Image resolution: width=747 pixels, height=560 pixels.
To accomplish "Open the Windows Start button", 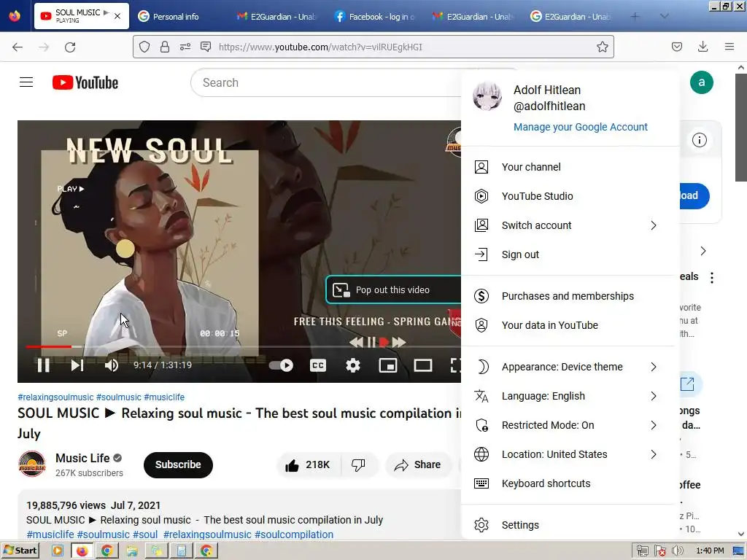I will (20, 551).
